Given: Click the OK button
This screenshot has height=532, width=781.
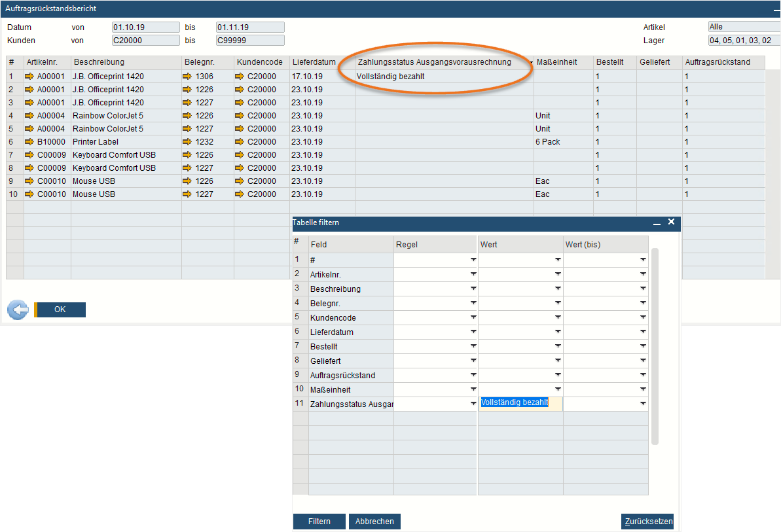Looking at the screenshot, I should click(x=60, y=310).
